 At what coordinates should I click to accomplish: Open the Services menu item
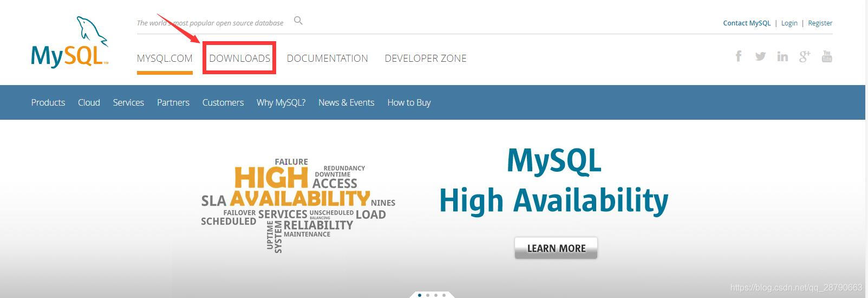coord(128,102)
